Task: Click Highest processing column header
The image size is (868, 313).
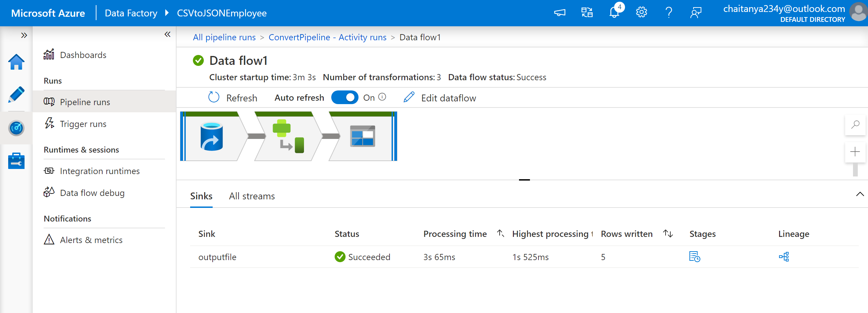Action: coord(552,234)
